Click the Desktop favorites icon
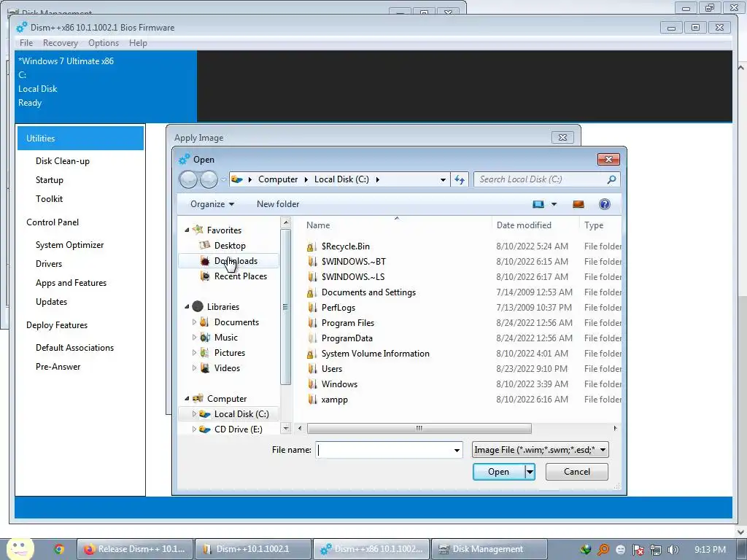This screenshot has height=560, width=747. [205, 245]
